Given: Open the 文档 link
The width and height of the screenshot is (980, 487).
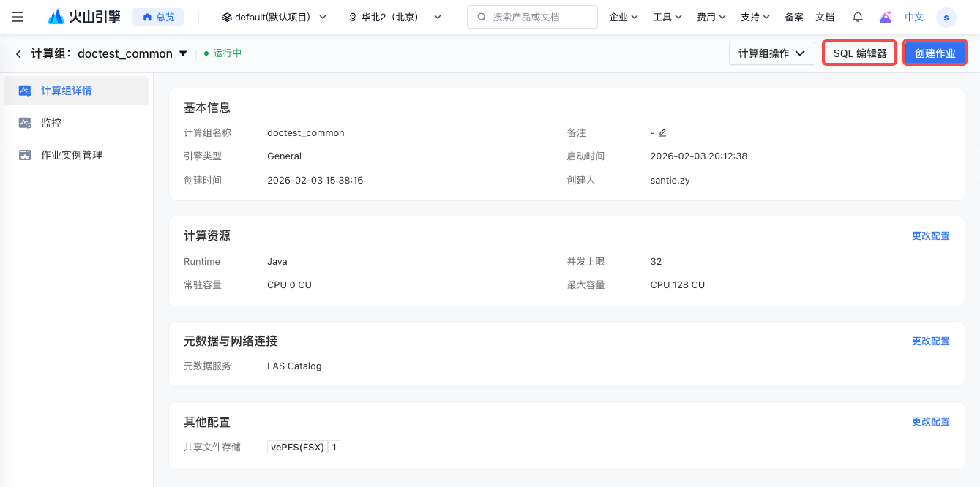Looking at the screenshot, I should point(825,17).
